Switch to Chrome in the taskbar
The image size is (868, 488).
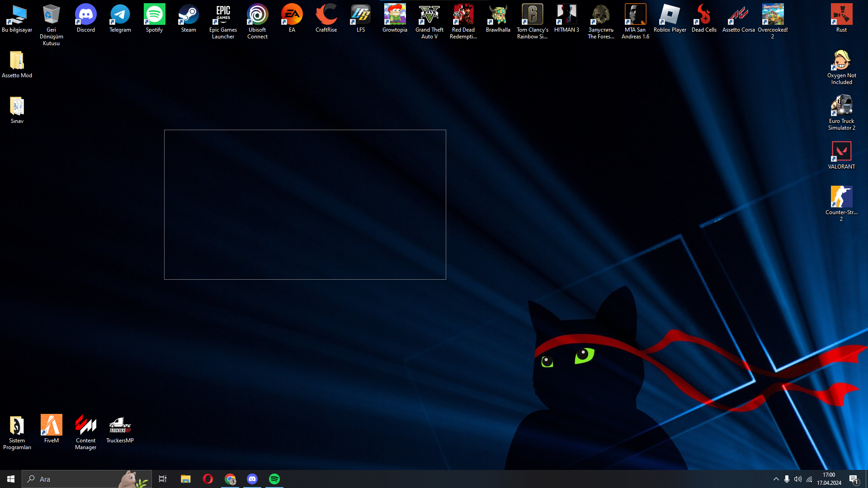coord(230,479)
